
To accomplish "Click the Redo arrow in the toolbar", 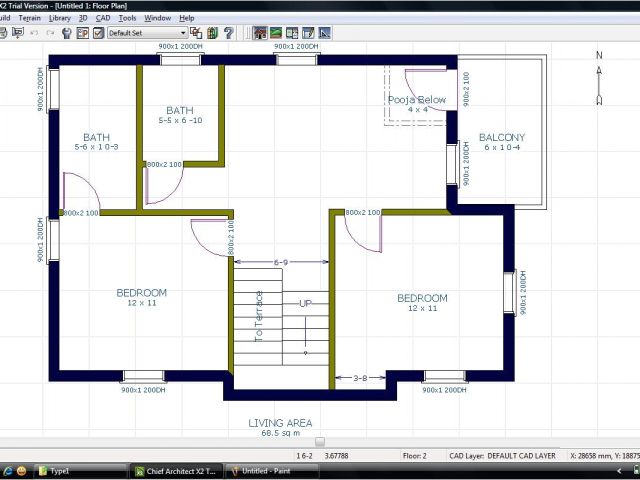I will coord(50,33).
